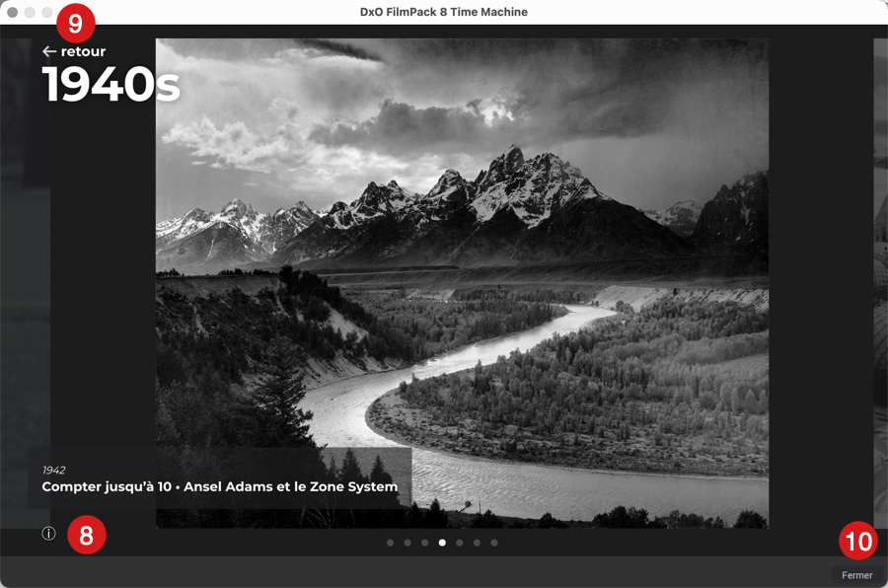Click the active fourth pagination dot
The width and height of the screenshot is (888, 588).
[442, 543]
